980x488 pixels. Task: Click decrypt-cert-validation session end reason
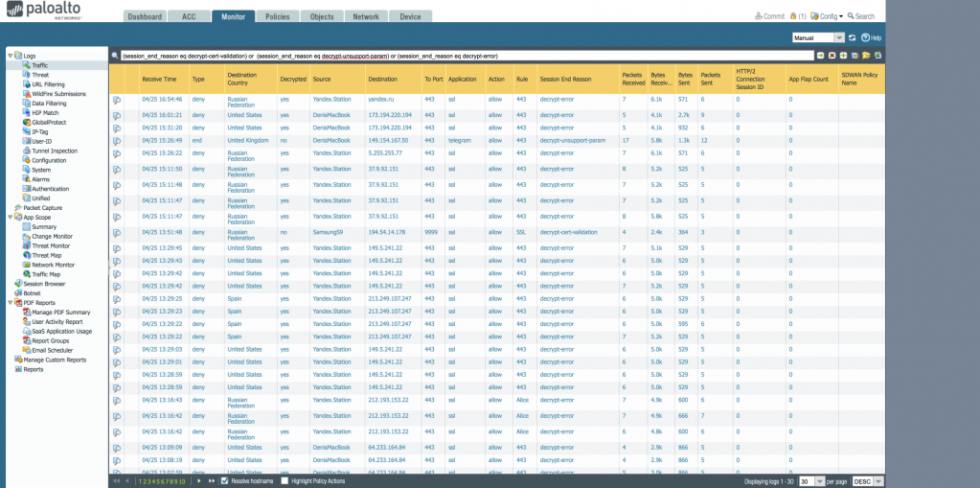tap(569, 232)
